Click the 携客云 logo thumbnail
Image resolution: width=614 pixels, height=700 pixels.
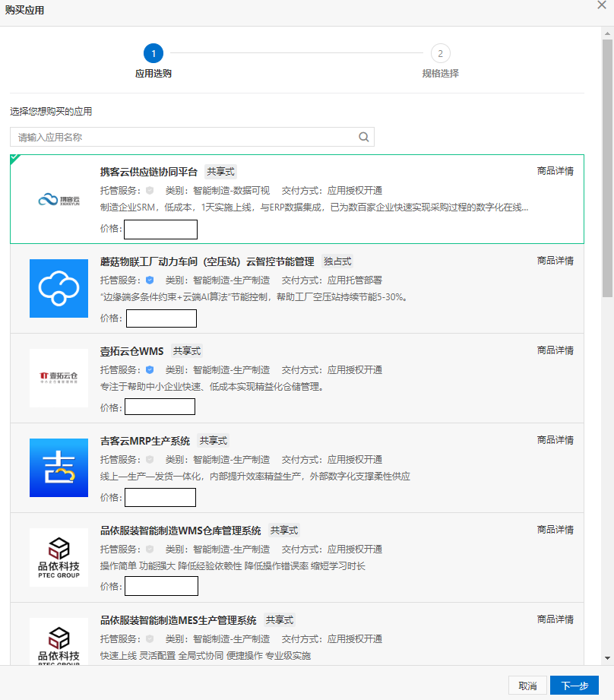59,200
